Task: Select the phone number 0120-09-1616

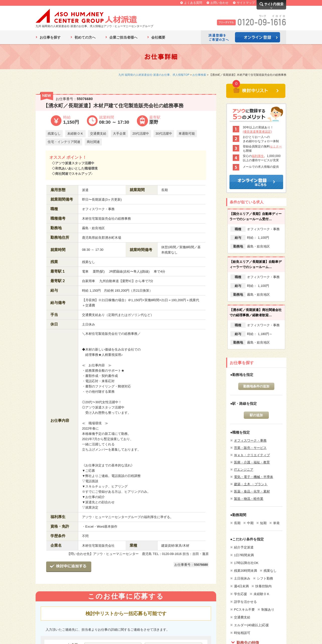Action: point(262,22)
